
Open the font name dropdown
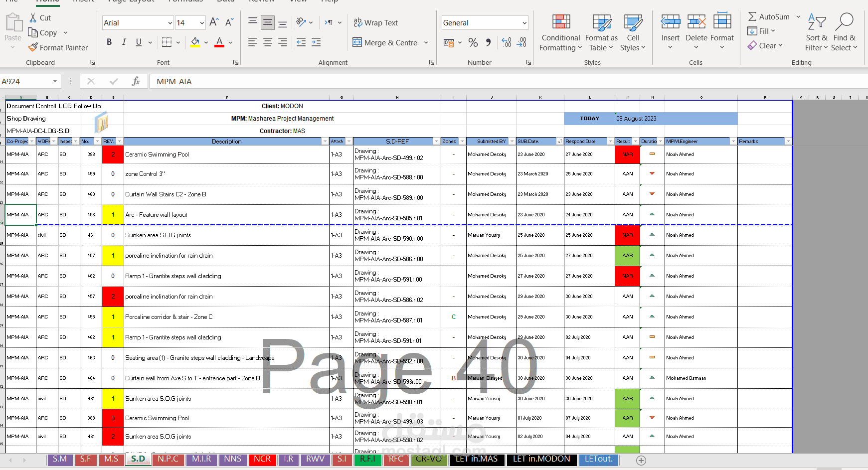(x=170, y=23)
